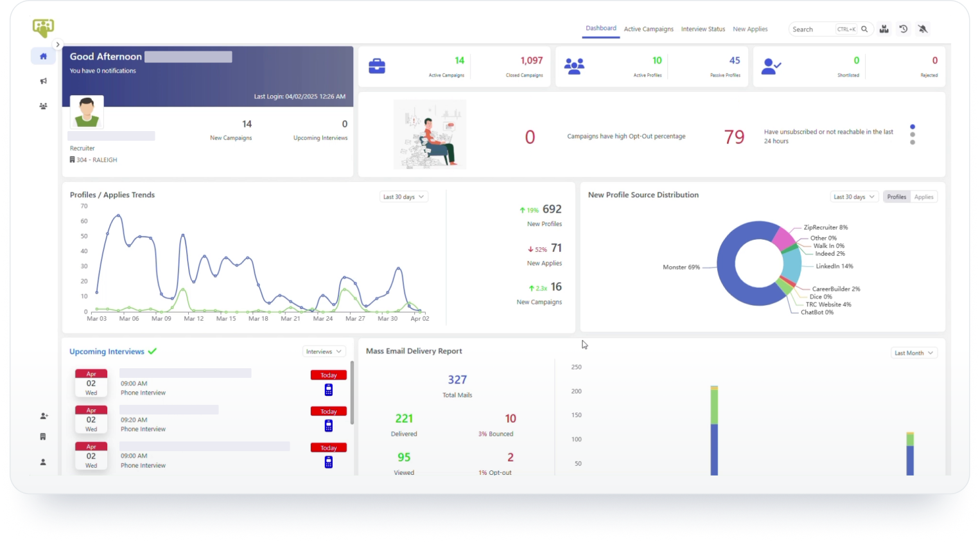The width and height of the screenshot is (980, 543).
Task: Open the Last Month dropdown in Mass Email report
Action: click(x=913, y=353)
